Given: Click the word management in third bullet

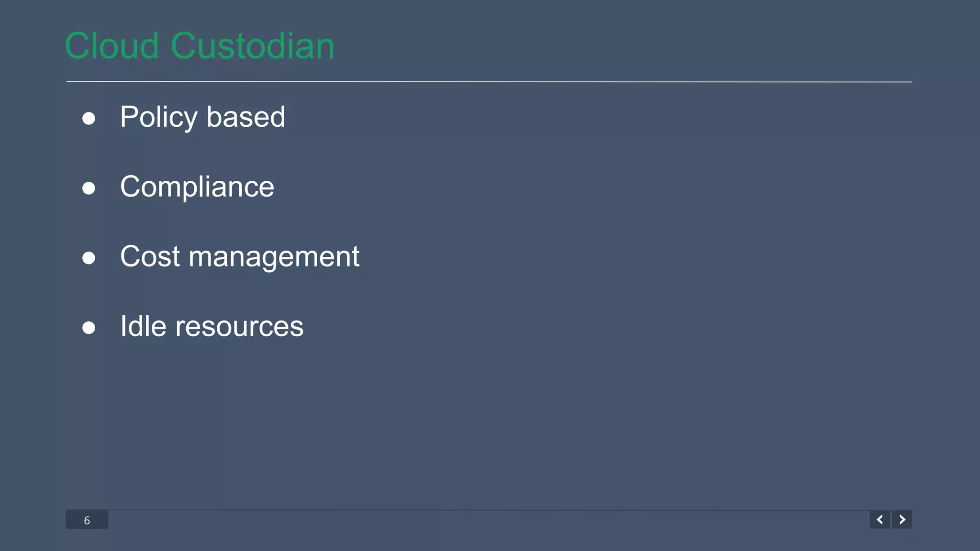Looking at the screenshot, I should click(274, 256).
